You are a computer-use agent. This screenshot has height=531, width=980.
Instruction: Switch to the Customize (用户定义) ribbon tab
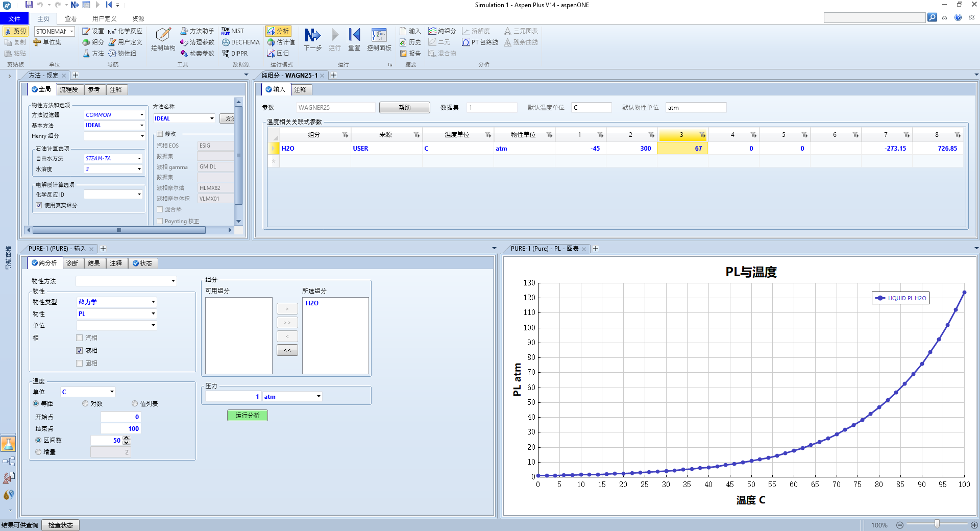pyautogui.click(x=105, y=18)
